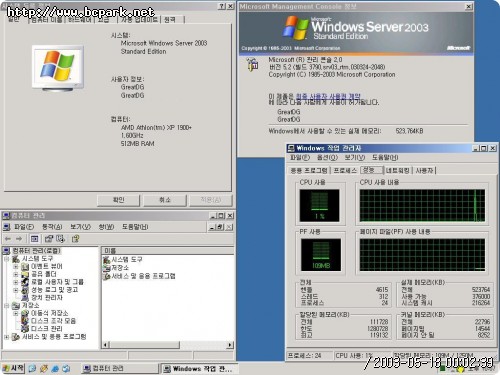Switch to the 하드웨어 tab in System Properties

point(80,20)
